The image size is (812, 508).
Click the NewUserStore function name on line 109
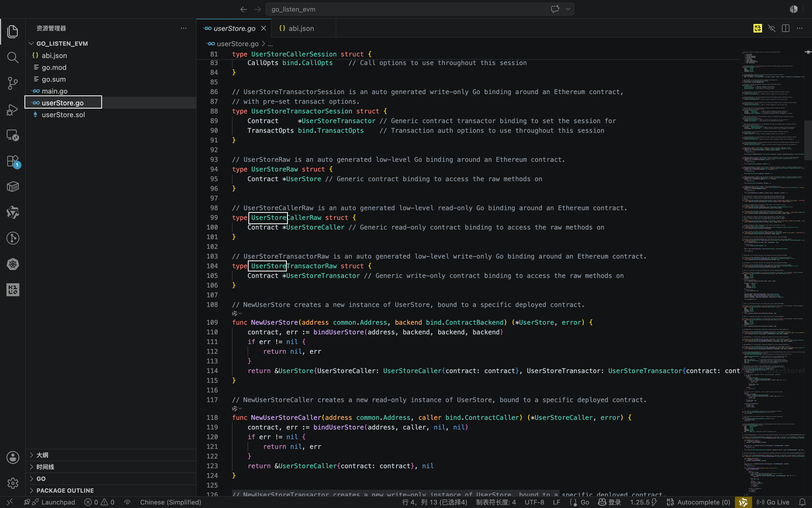[x=274, y=322]
